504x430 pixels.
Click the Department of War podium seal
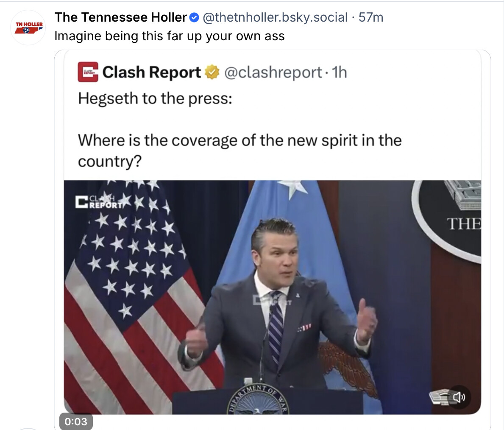(x=258, y=402)
